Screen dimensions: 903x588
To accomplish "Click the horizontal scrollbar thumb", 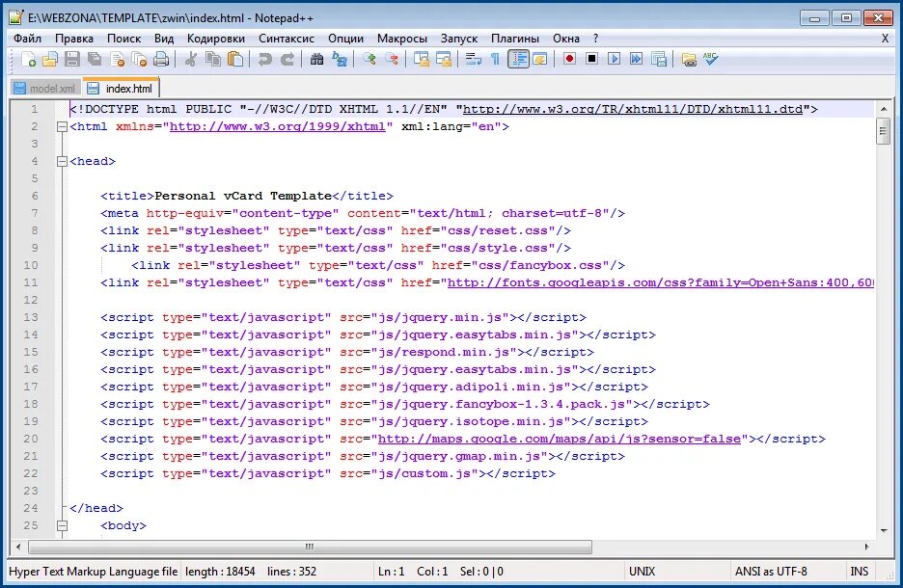I will tap(310, 547).
